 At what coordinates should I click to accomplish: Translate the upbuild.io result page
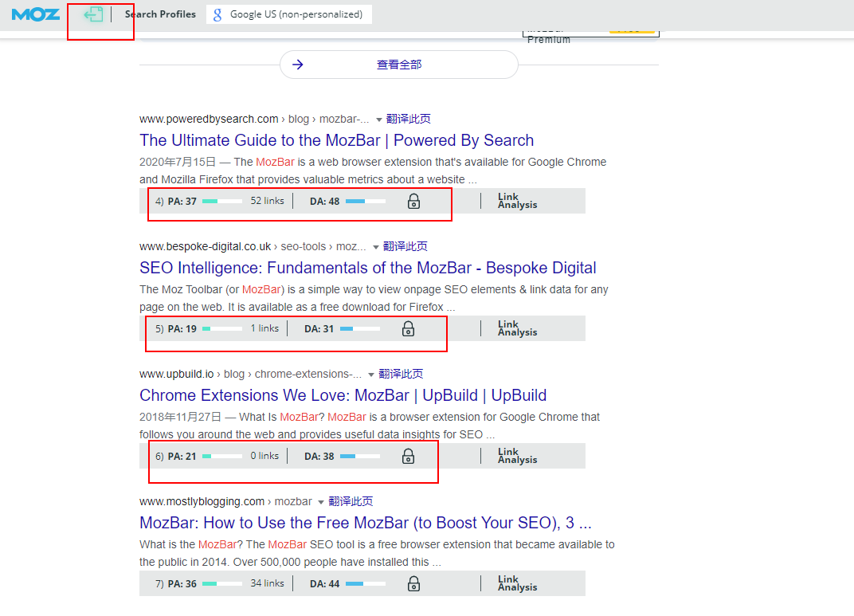click(401, 374)
